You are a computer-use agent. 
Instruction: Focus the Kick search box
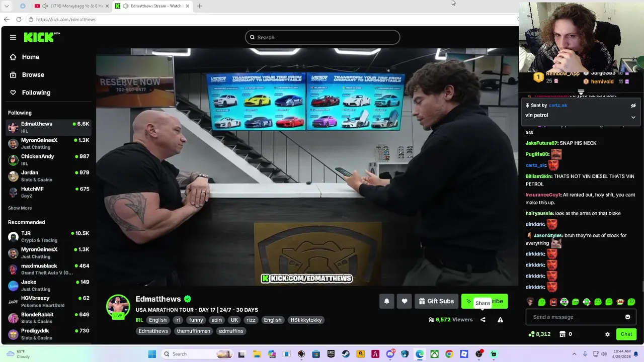pos(323,37)
